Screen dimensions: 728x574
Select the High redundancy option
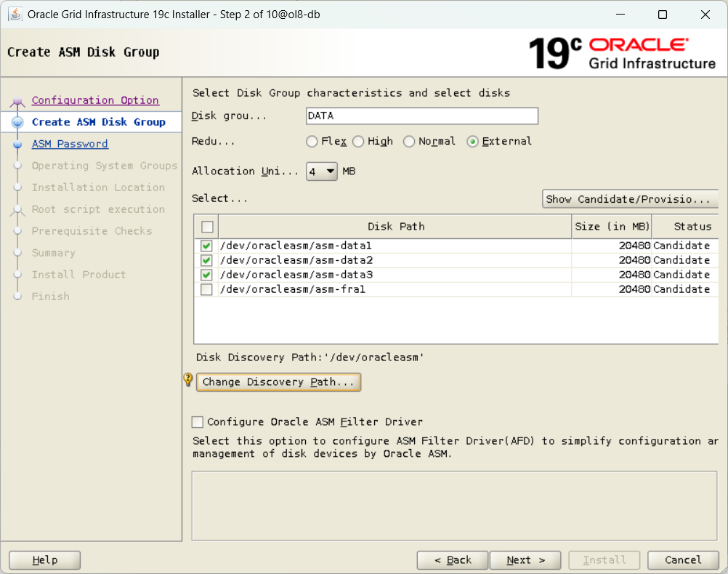coord(358,141)
